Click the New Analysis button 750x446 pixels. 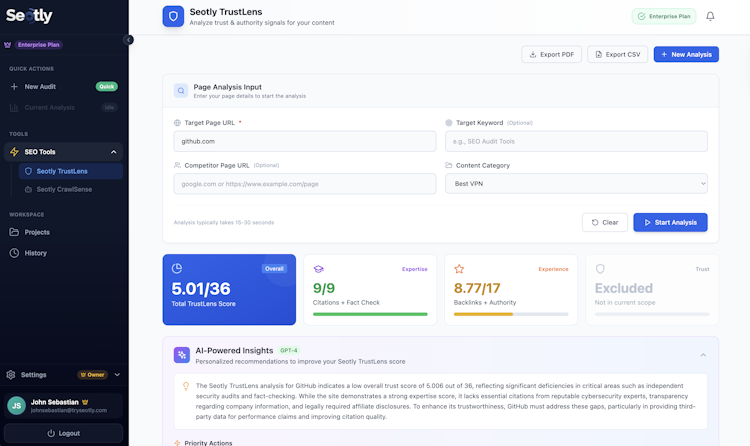coord(686,55)
